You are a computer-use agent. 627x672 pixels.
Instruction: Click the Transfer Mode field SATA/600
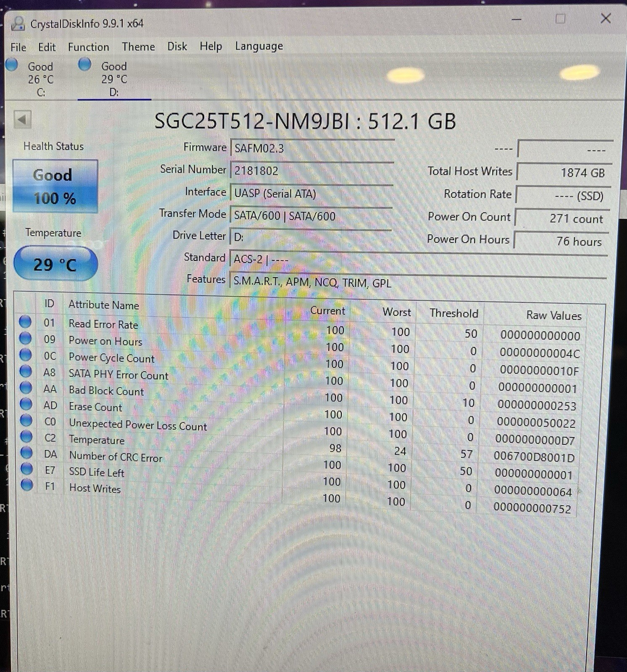[311, 215]
